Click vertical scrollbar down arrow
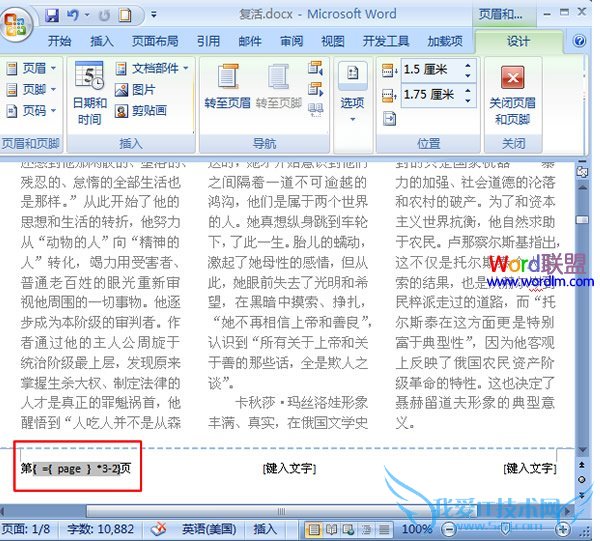Viewport: 600px width, 541px height. point(582,450)
